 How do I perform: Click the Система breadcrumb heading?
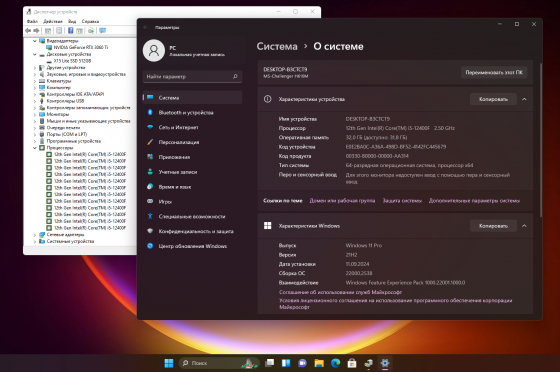tap(277, 46)
